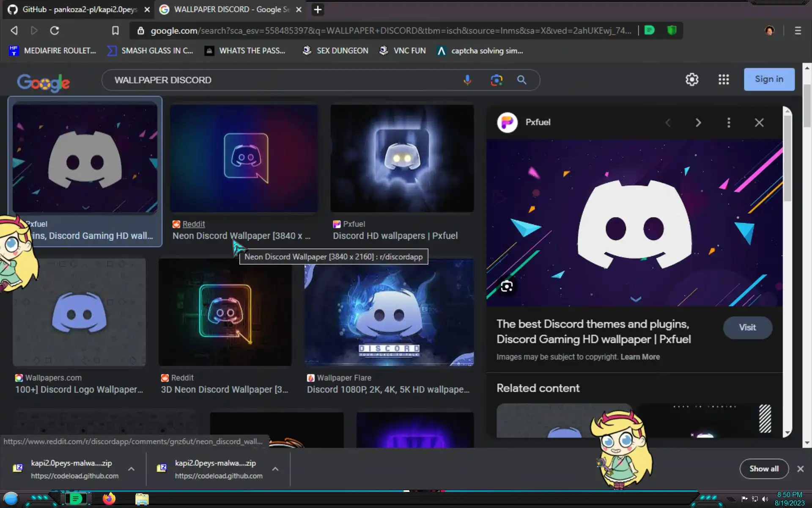Viewport: 812px width, 508px height.
Task: Click Show all downloads button
Action: pos(763,469)
